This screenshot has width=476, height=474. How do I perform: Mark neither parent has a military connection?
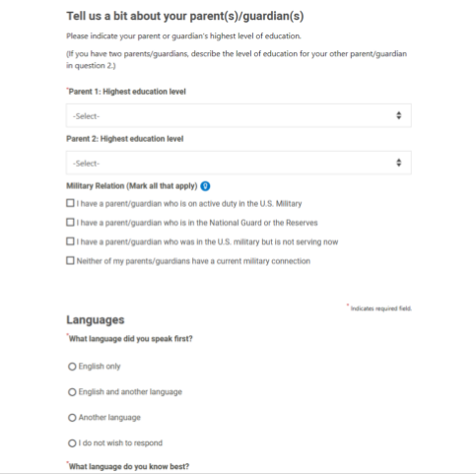pos(70,261)
